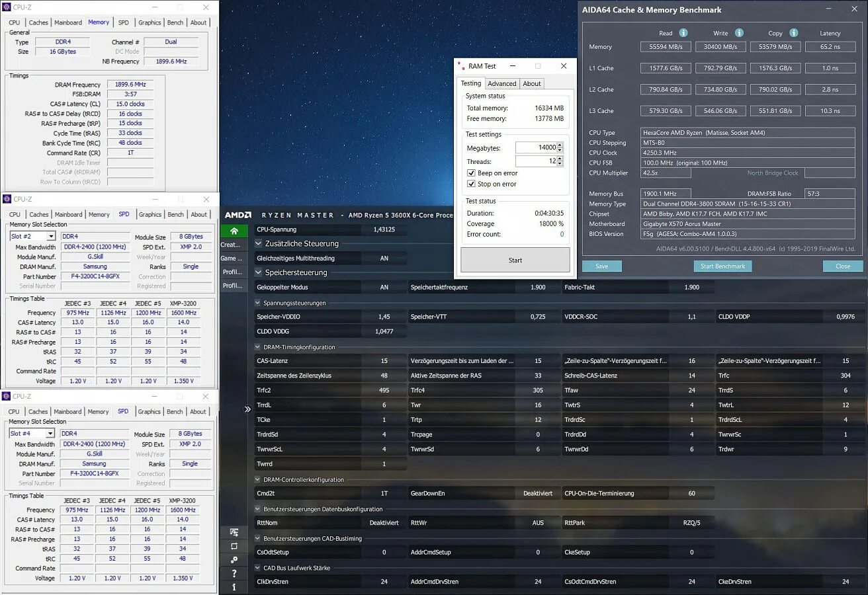Click Save in AIDA64 benchmark window
Screen dimensions: 868x595
click(602, 266)
